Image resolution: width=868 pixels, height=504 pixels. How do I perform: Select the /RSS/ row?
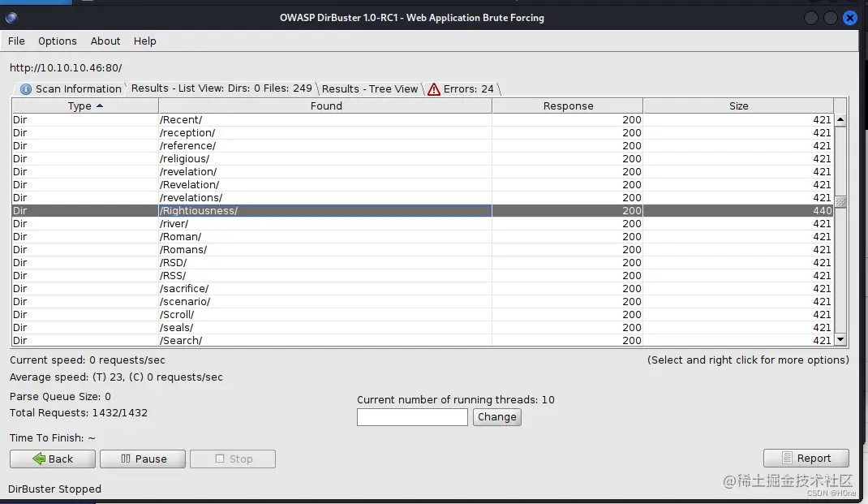pyautogui.click(x=423, y=276)
